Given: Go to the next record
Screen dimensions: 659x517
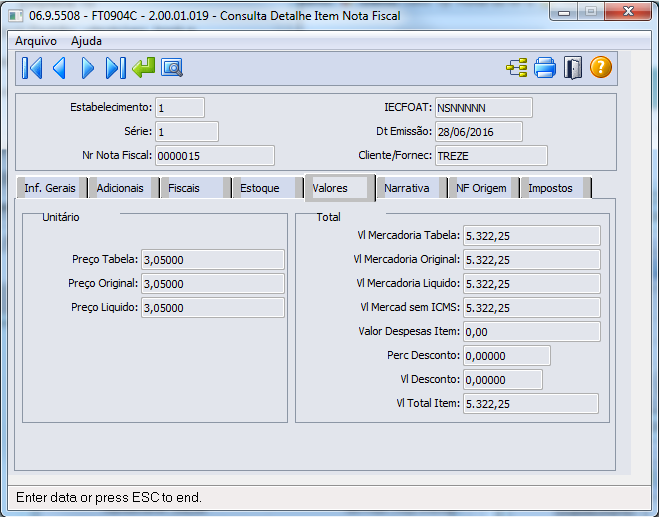Looking at the screenshot, I should coord(87,68).
